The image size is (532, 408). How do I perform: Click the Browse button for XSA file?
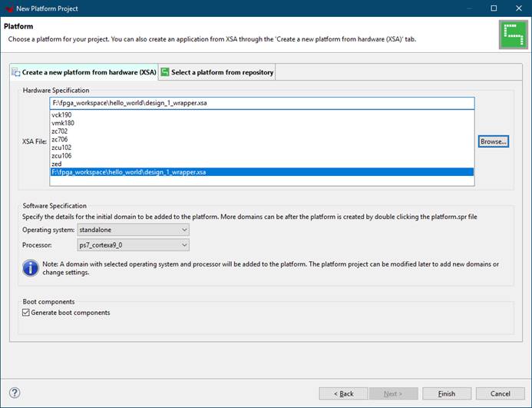(x=494, y=141)
